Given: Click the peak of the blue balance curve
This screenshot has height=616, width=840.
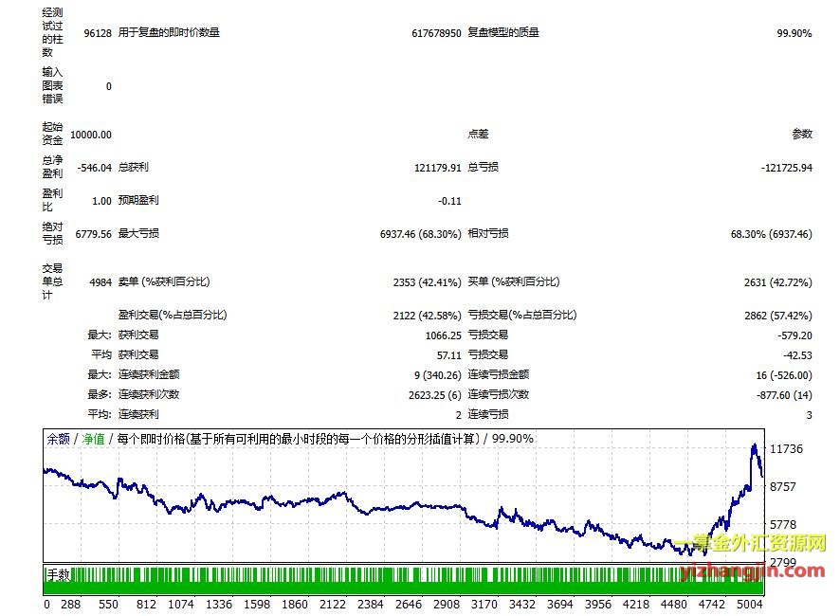Looking at the screenshot, I should (x=754, y=444).
